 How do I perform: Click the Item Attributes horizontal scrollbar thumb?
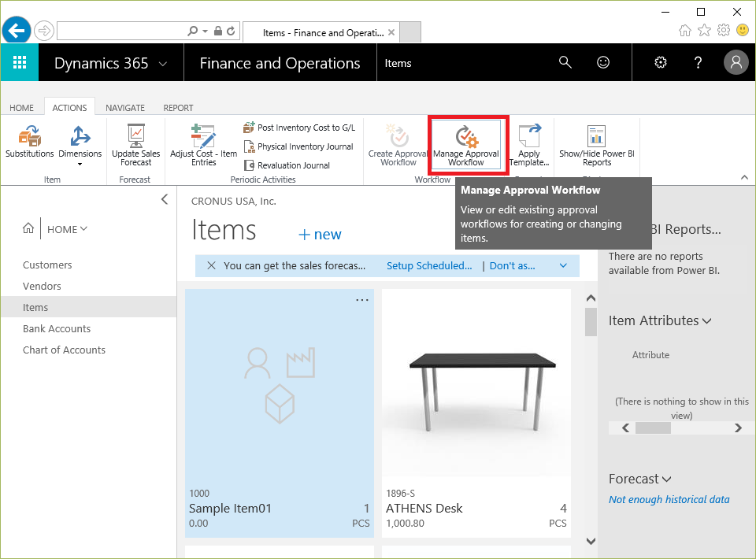pyautogui.click(x=653, y=428)
